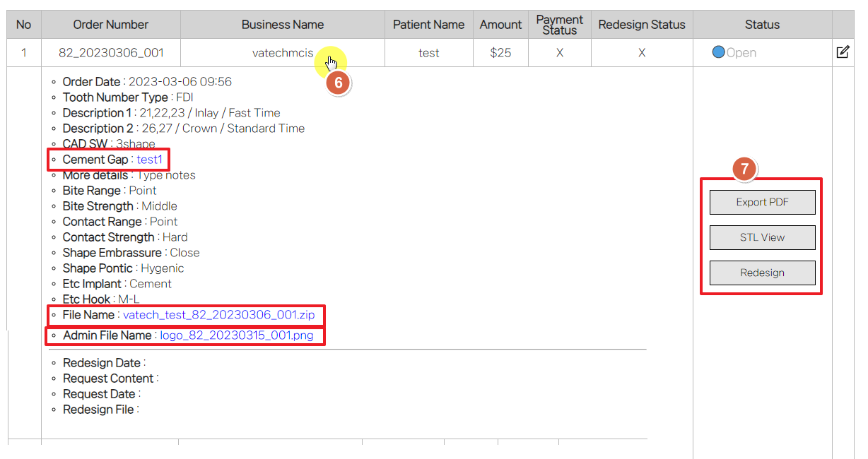
Task: Select the patient name cell in row 1
Action: [428, 53]
